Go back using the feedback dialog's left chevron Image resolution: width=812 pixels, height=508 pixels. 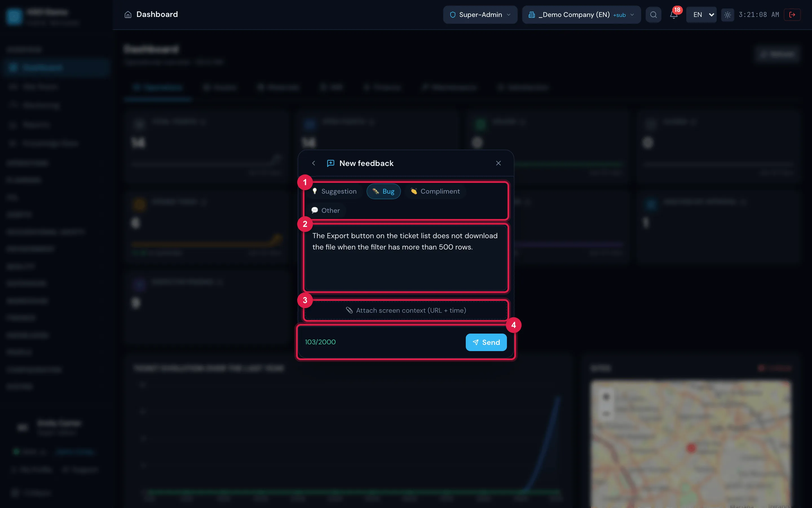click(314, 163)
